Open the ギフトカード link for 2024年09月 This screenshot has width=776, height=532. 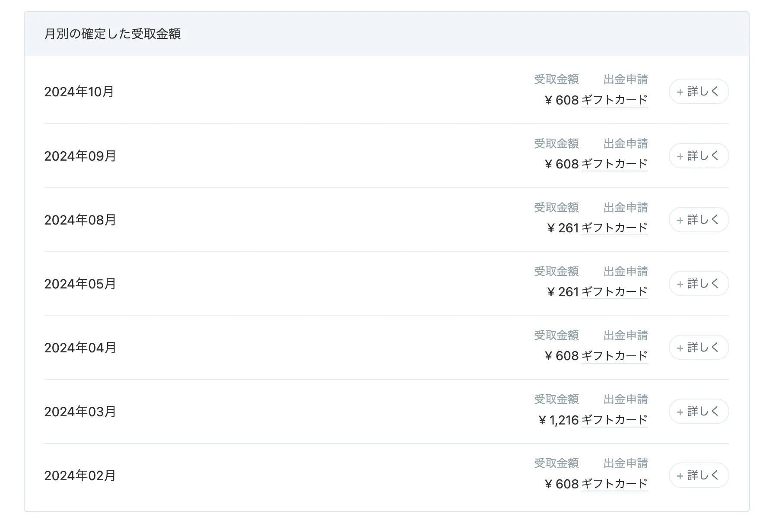click(x=614, y=164)
